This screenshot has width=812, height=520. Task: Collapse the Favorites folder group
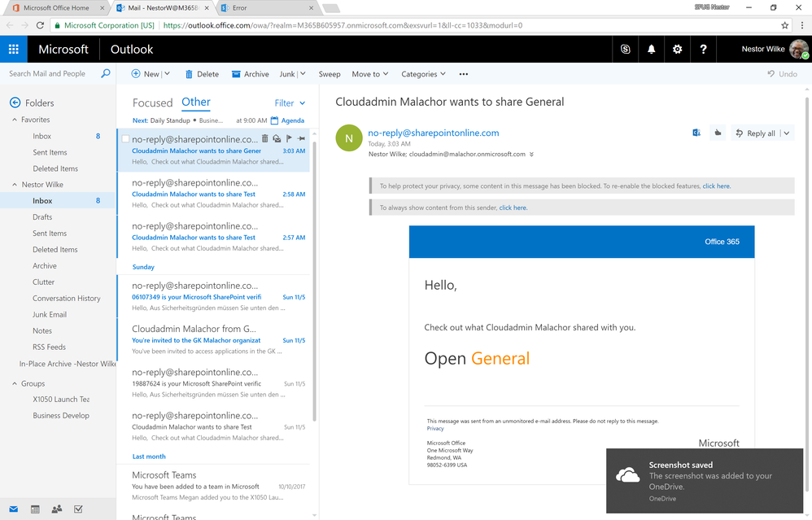pyautogui.click(x=15, y=120)
